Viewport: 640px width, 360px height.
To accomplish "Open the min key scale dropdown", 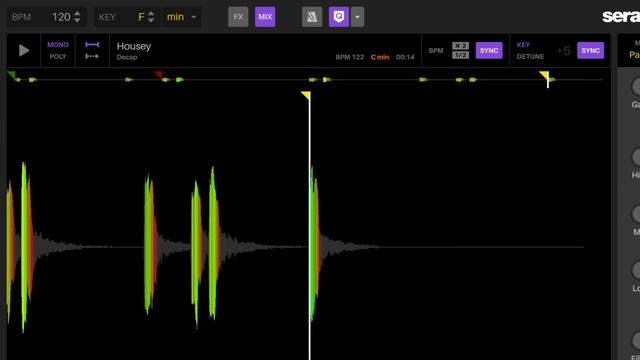I will pos(181,17).
